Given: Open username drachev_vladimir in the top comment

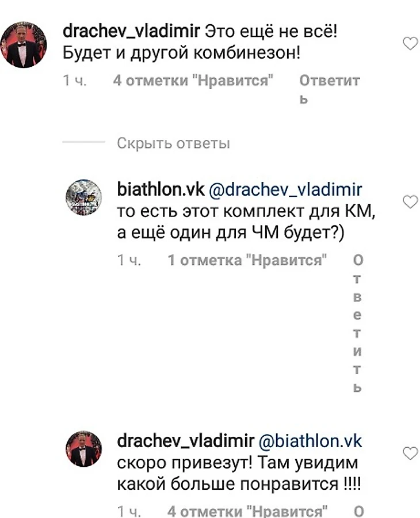Looking at the screenshot, I should [131, 32].
